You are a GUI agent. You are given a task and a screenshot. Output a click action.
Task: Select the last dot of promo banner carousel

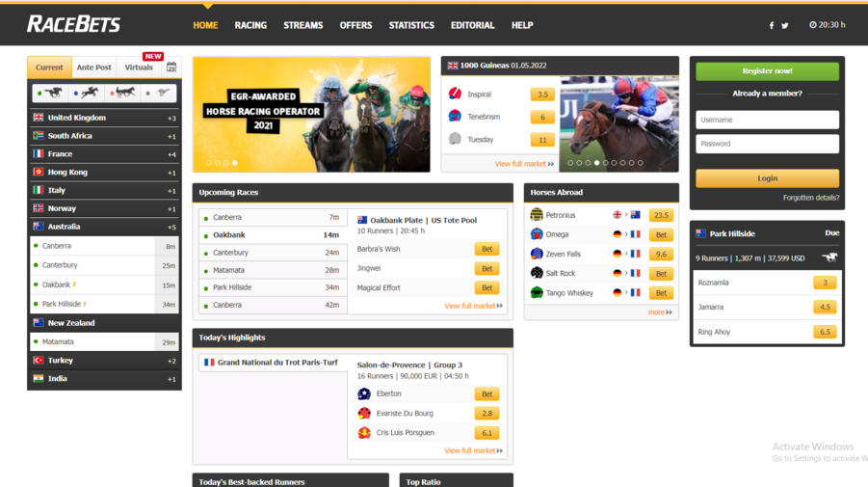[x=234, y=163]
